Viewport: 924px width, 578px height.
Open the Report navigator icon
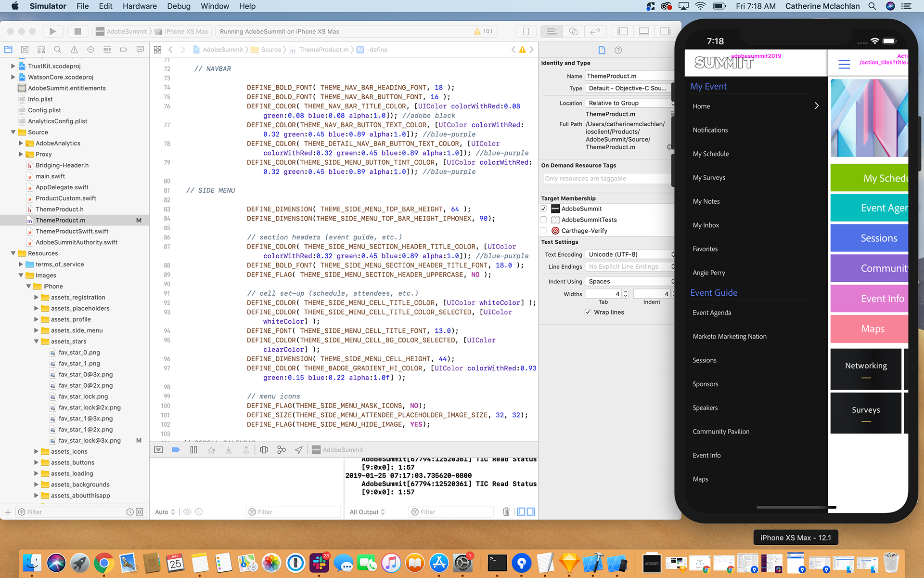(x=140, y=50)
